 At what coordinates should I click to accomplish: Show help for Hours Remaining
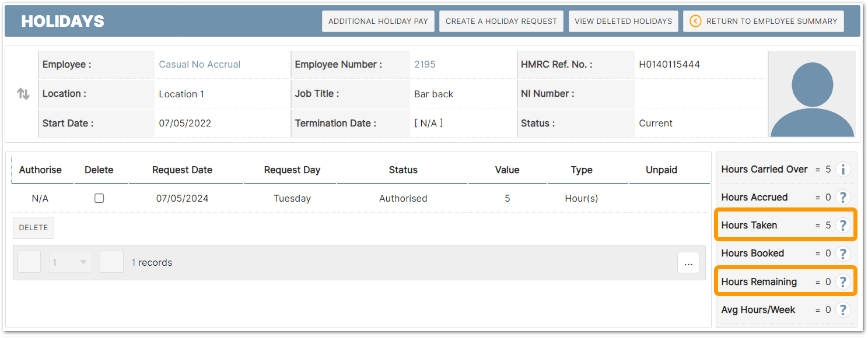click(x=843, y=282)
